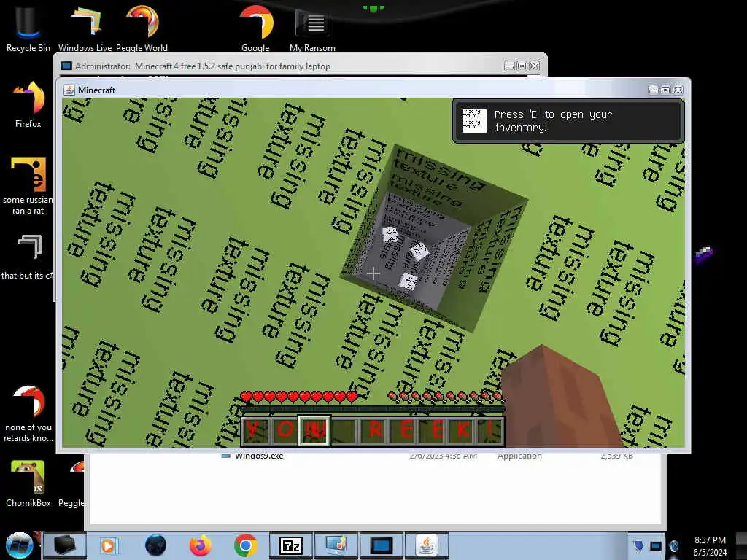Click the experience bar above the hotbar
The width and height of the screenshot is (747, 560).
pyautogui.click(x=372, y=409)
